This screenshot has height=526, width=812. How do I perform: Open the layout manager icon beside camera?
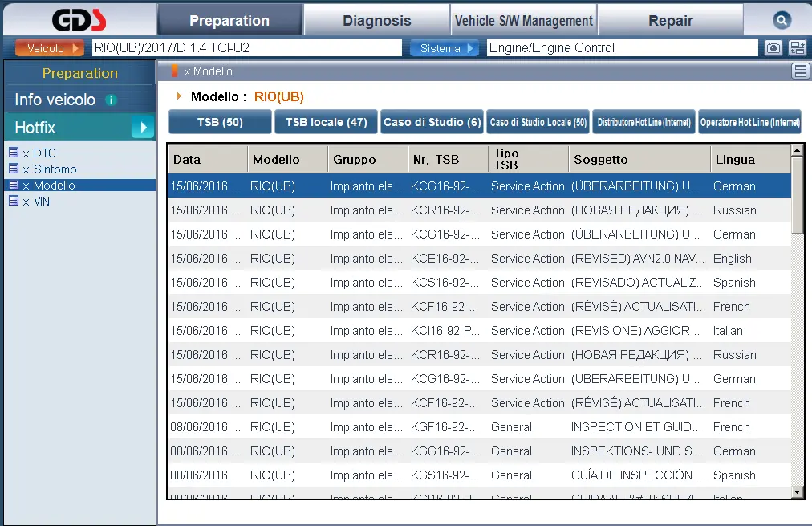point(797,48)
